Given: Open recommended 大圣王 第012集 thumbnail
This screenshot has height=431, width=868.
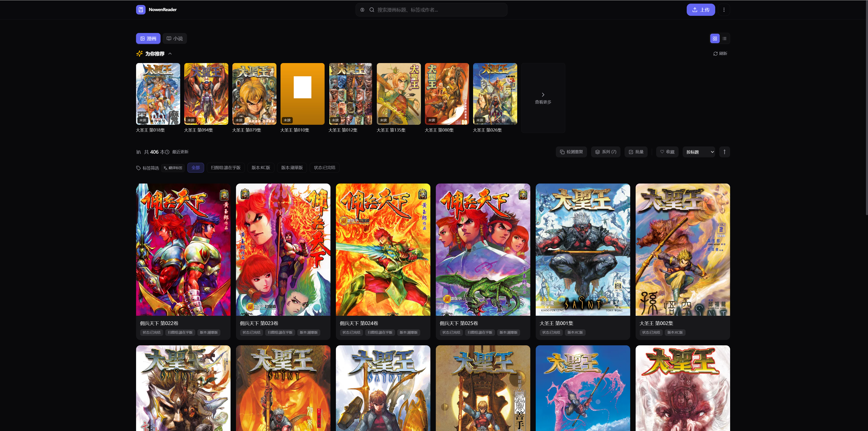Looking at the screenshot, I should point(350,94).
